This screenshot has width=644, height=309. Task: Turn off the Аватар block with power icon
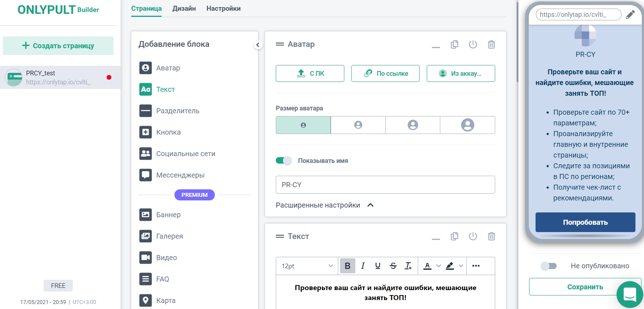click(x=473, y=44)
